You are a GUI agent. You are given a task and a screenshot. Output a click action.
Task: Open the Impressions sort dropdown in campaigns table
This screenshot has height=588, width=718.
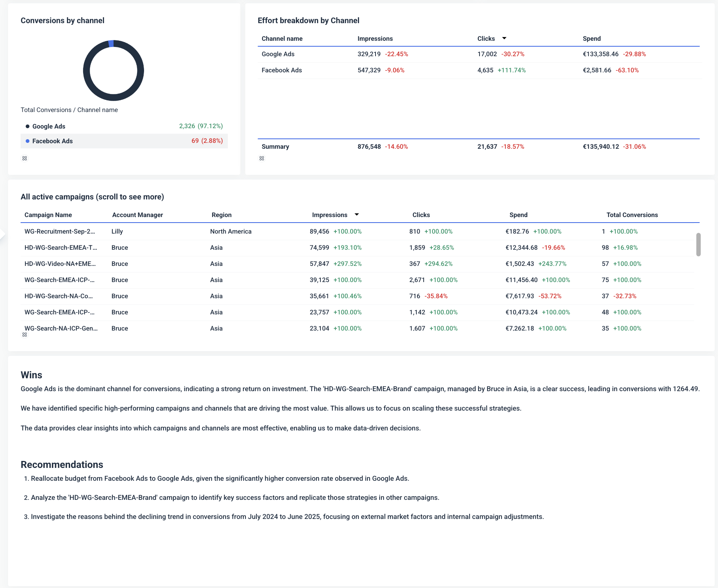(356, 214)
